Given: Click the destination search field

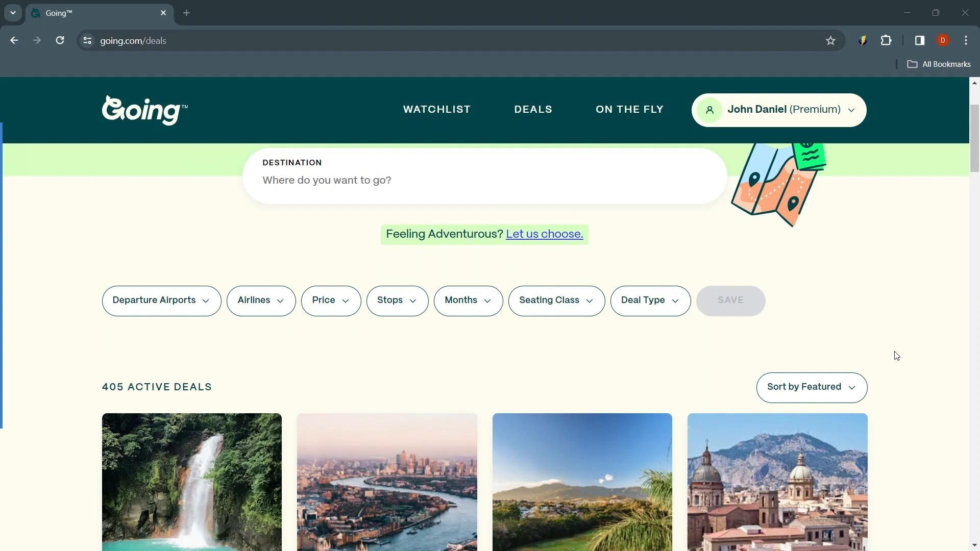Looking at the screenshot, I should tap(484, 181).
